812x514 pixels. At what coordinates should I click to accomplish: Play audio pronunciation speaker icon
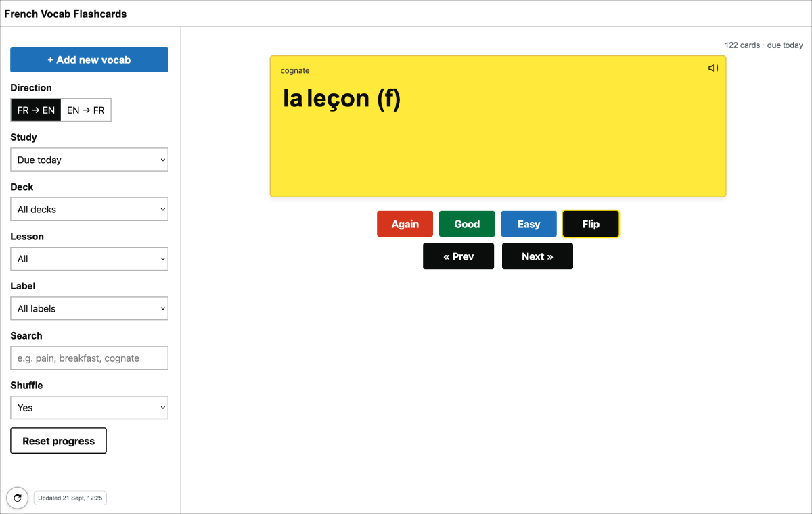[x=713, y=68]
